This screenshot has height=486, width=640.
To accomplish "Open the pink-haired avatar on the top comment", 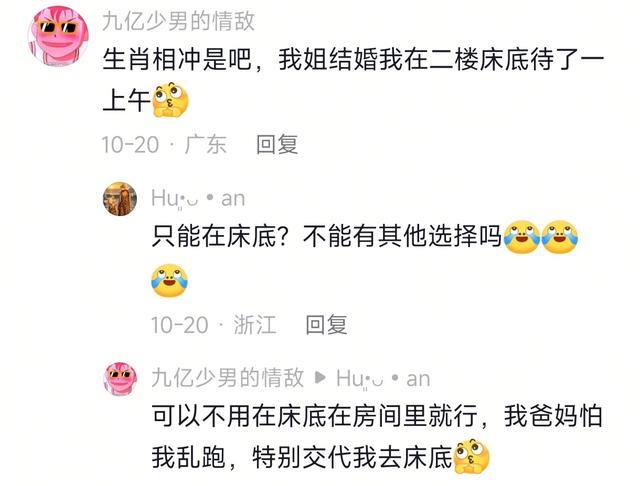I will pyautogui.click(x=58, y=36).
